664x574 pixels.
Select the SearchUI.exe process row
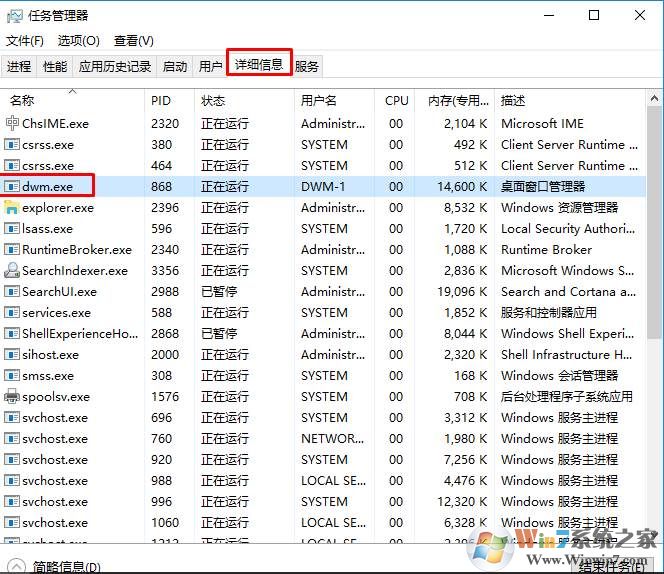[x=60, y=292]
